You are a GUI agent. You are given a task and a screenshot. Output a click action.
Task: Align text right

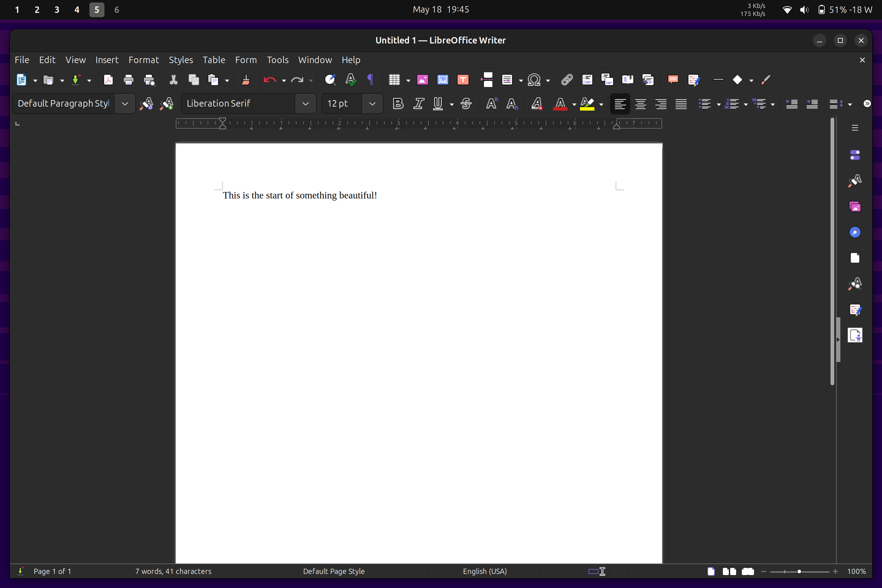coord(661,104)
